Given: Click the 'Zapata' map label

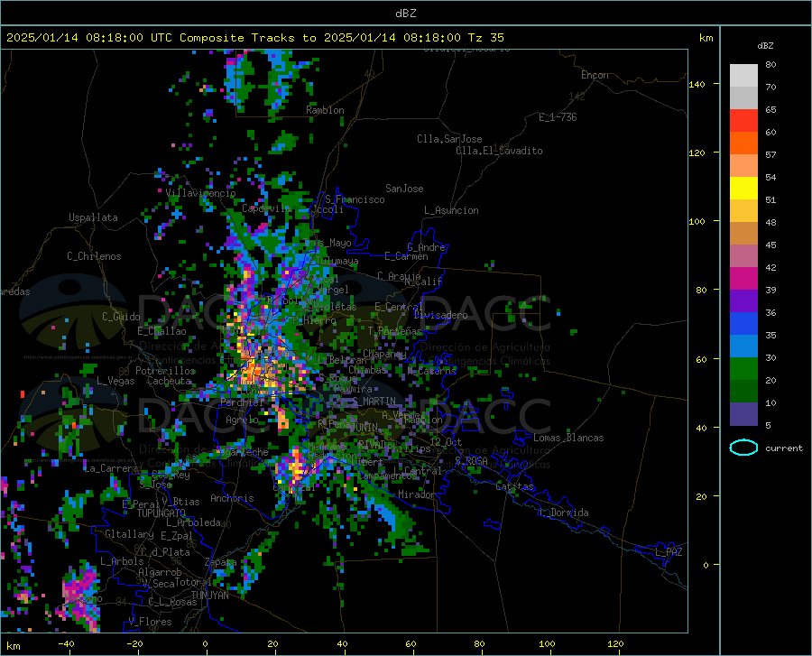Looking at the screenshot, I should click(221, 562).
